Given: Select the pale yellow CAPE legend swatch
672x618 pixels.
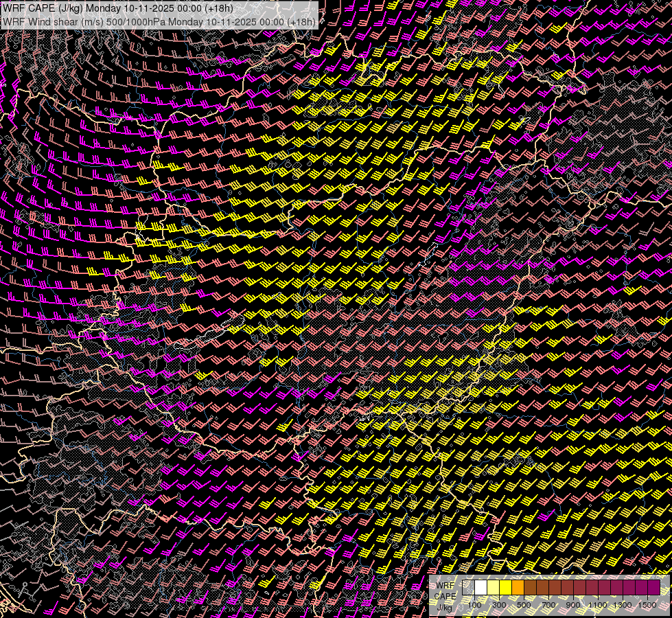Looking at the screenshot, I should point(494,588).
